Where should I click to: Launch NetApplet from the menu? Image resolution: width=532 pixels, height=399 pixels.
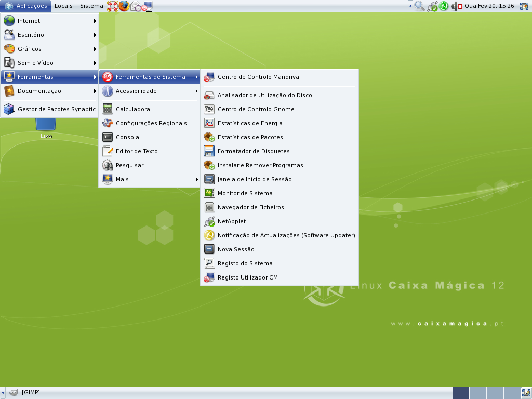279,221
